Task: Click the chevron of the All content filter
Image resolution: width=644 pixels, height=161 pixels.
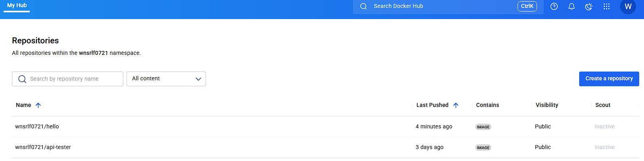Action: pos(198,79)
